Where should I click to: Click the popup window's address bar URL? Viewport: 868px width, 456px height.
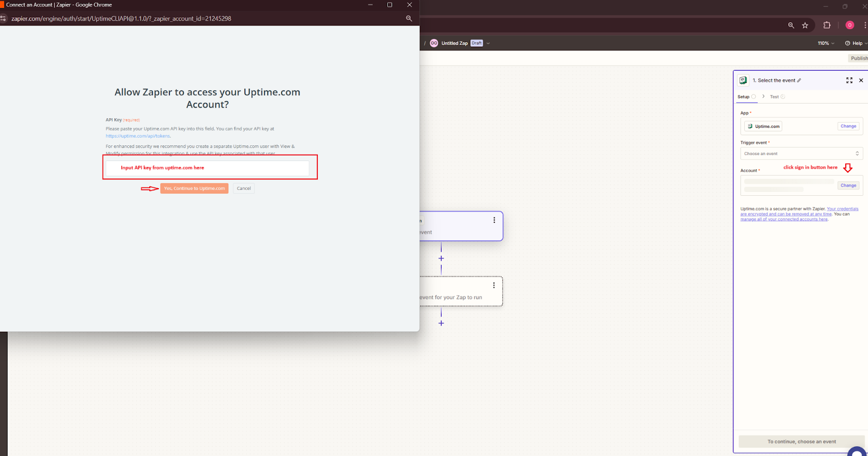pyautogui.click(x=122, y=18)
